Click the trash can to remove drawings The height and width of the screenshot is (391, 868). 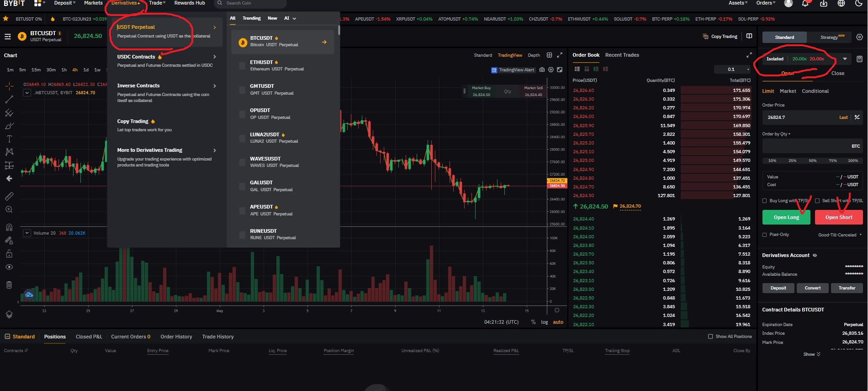(9, 285)
